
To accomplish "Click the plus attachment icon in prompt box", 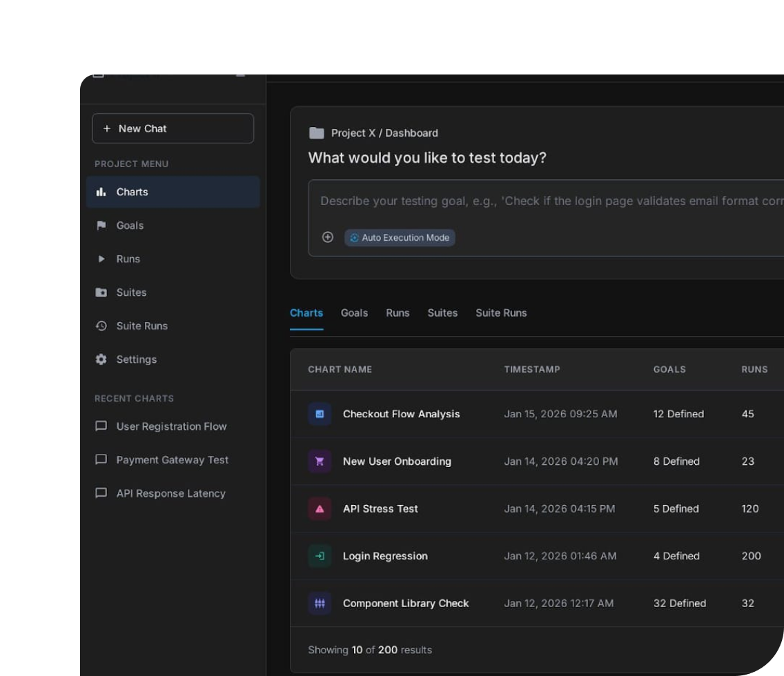I will tap(328, 237).
